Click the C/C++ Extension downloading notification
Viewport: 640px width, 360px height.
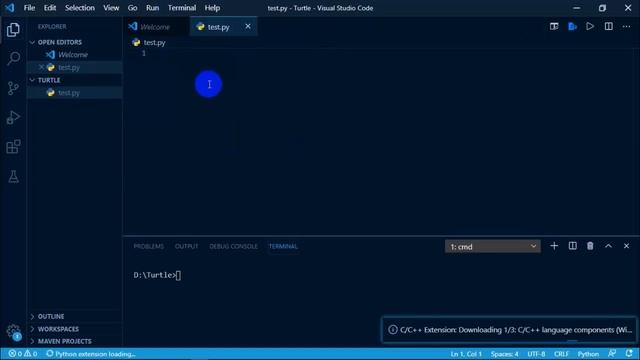(509, 329)
